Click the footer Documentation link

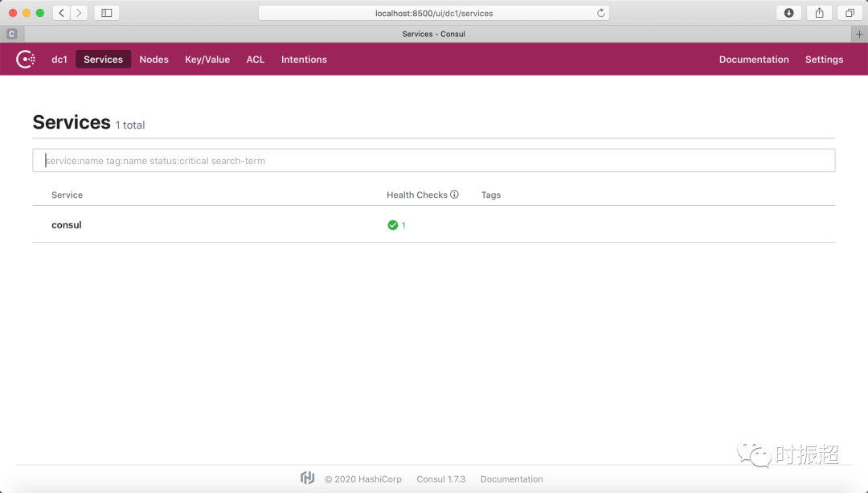pos(511,479)
